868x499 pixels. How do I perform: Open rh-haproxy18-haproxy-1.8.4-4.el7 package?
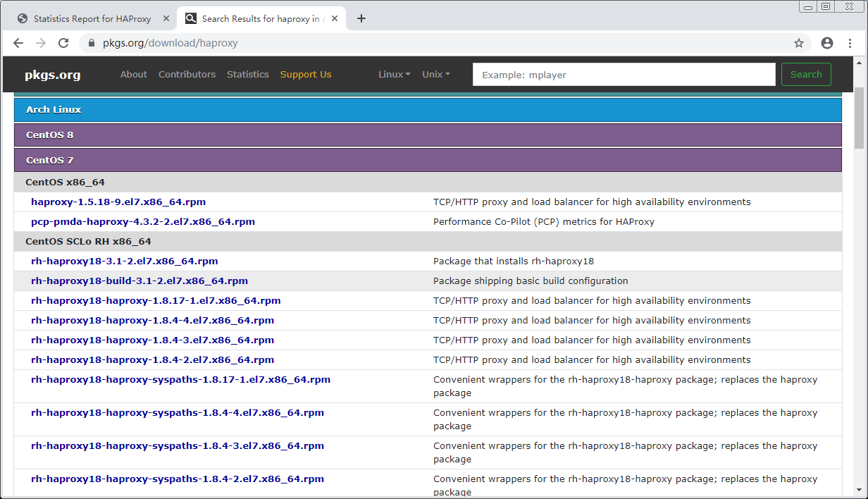click(153, 321)
